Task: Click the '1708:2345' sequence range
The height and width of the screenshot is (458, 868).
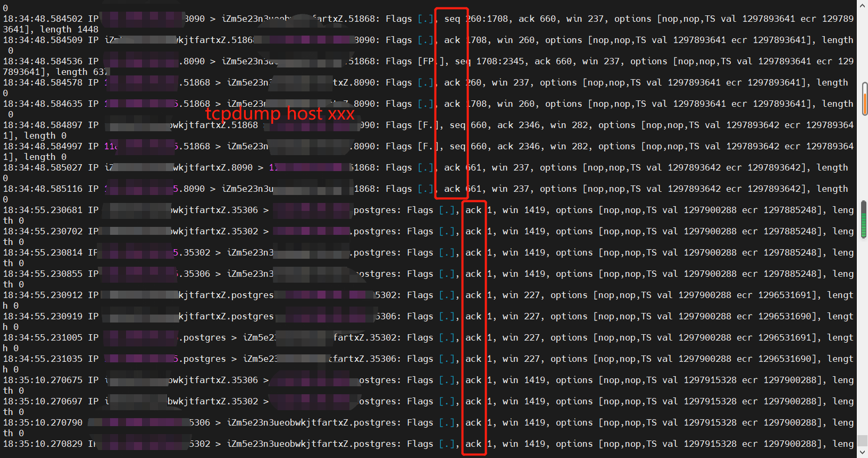Action: point(500,61)
